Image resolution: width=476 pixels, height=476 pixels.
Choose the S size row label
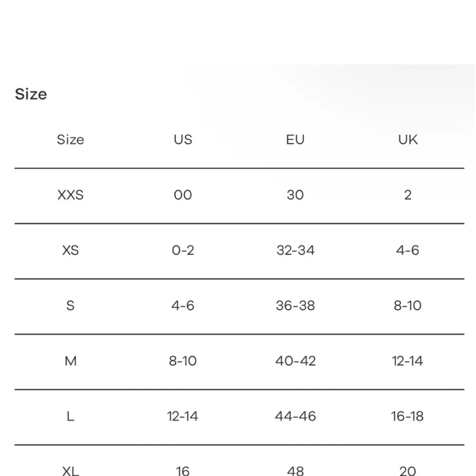pyautogui.click(x=70, y=305)
